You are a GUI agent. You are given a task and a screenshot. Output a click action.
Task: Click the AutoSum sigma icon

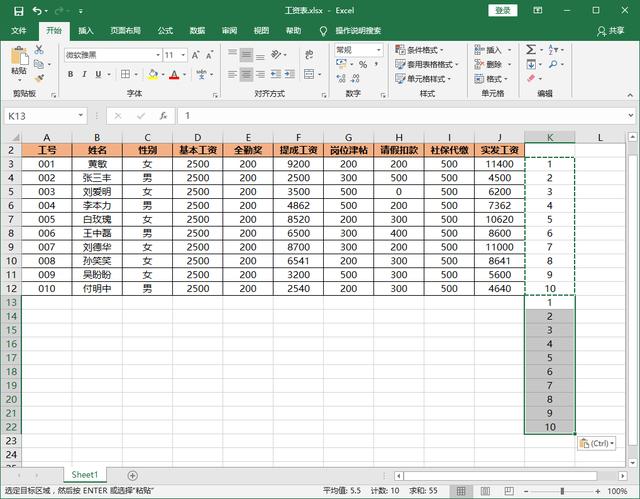(530, 49)
